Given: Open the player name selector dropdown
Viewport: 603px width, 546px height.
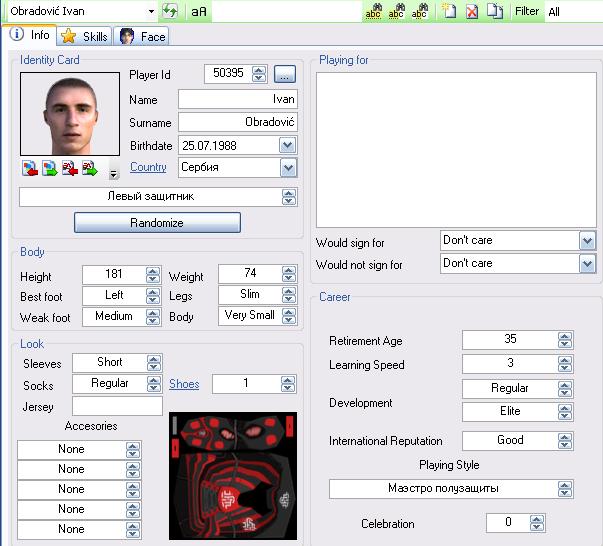Looking at the screenshot, I should point(151,11).
